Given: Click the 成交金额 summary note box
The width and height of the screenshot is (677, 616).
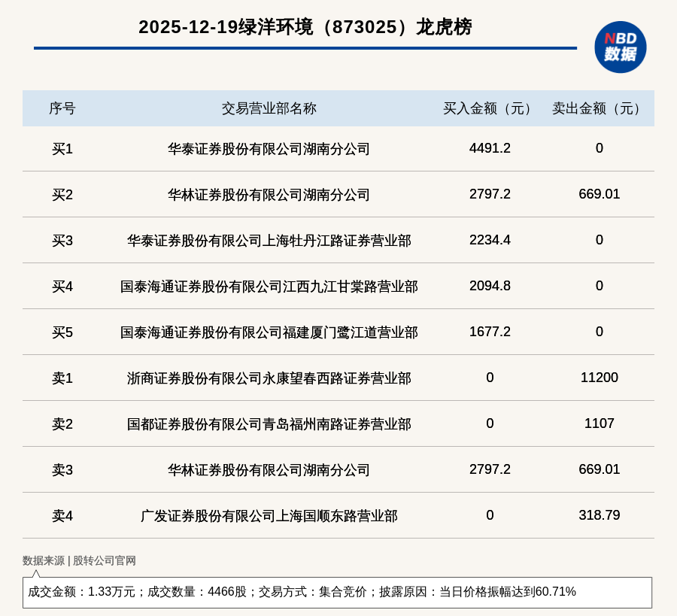Looking at the screenshot, I should coord(337,592).
